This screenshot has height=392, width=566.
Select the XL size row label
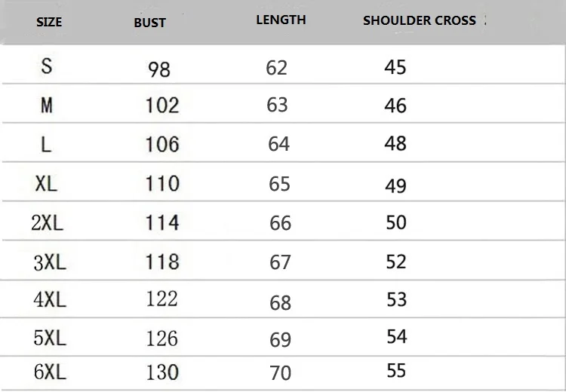click(x=47, y=184)
